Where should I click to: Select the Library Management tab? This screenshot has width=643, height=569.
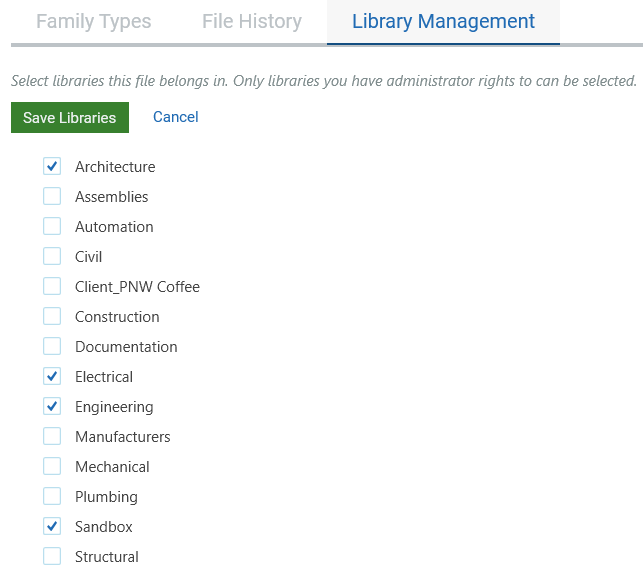click(443, 21)
